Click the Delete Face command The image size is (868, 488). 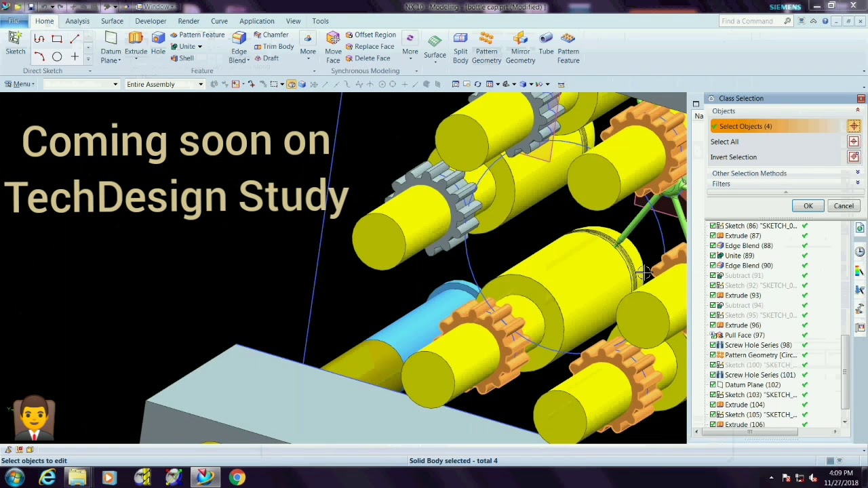[368, 58]
